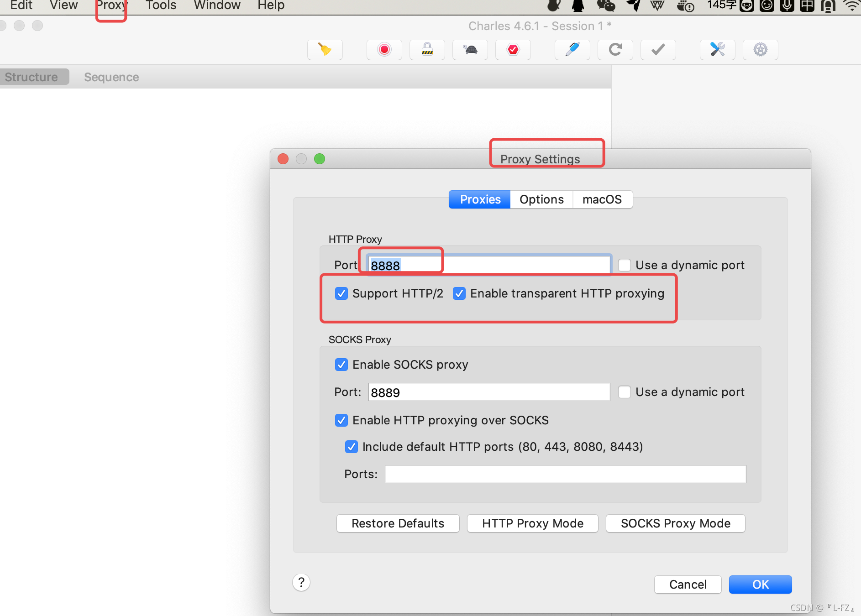Open the Help menu

point(271,5)
